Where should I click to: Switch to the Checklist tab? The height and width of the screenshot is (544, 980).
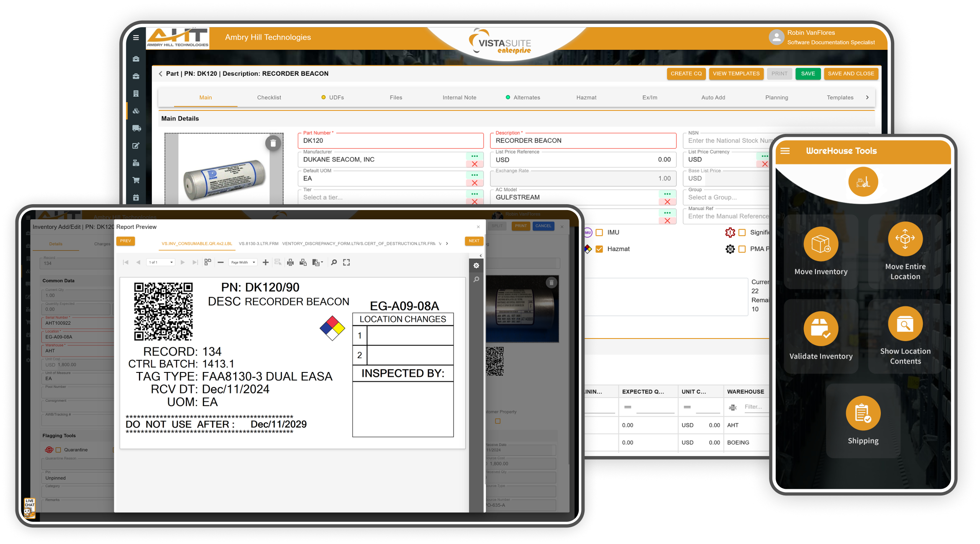pyautogui.click(x=269, y=97)
